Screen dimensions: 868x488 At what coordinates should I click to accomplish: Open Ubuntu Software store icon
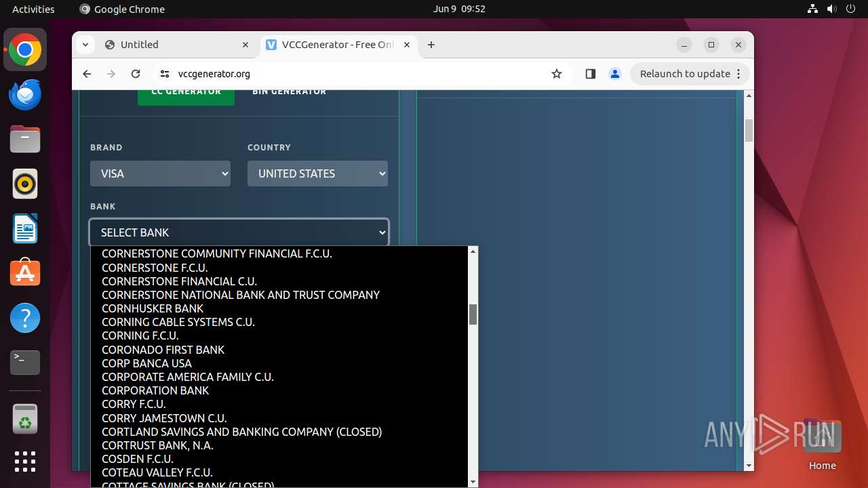(25, 273)
